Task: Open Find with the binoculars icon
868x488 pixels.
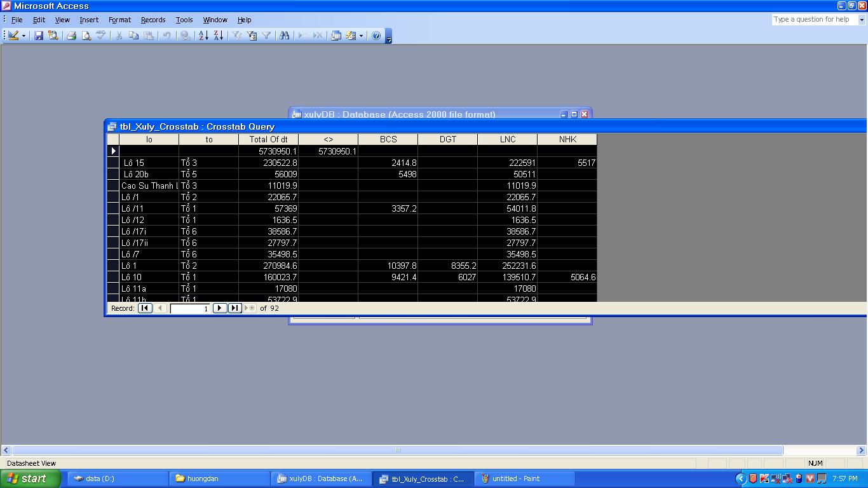Action: coord(284,36)
